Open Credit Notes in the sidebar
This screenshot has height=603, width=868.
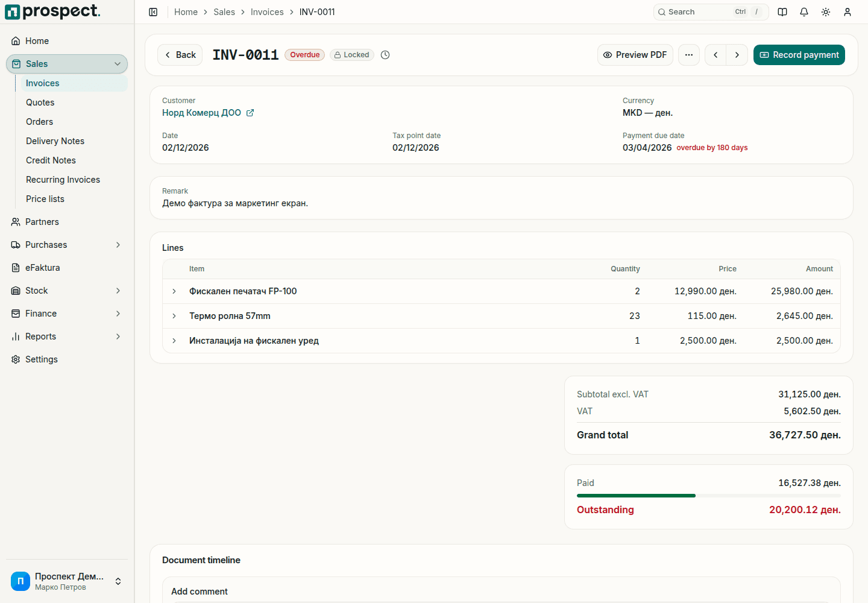click(74, 160)
